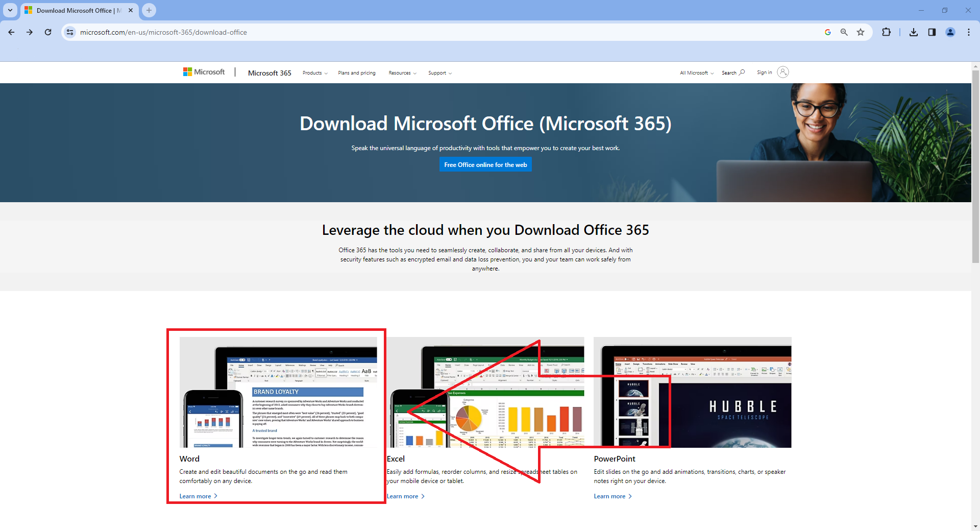Click the PowerPoint heading text
This screenshot has width=980, height=531.
click(x=615, y=459)
